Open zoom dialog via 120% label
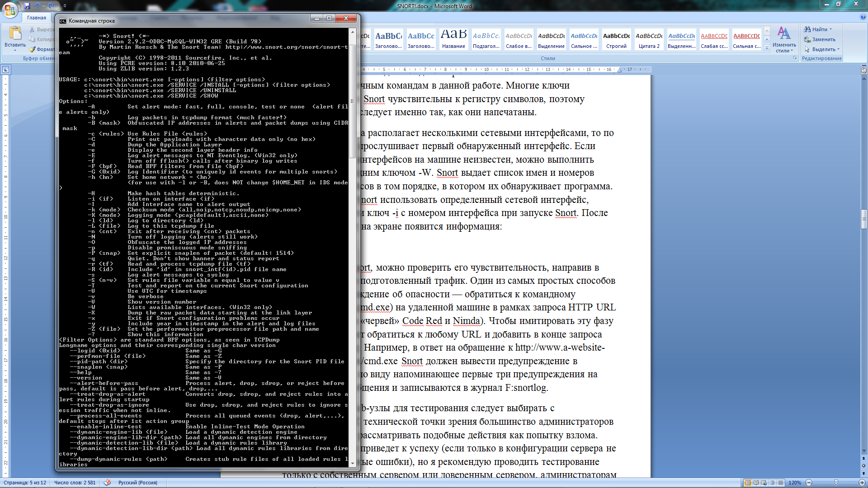The height and width of the screenshot is (488, 868). click(x=795, y=483)
